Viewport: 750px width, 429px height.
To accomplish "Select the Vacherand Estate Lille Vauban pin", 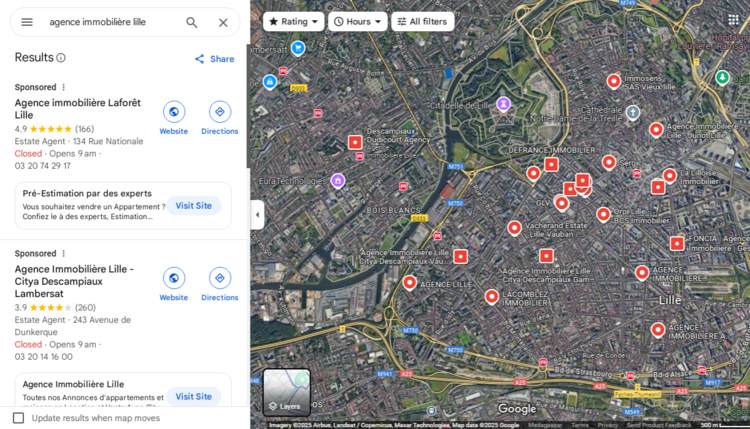I will (x=514, y=228).
